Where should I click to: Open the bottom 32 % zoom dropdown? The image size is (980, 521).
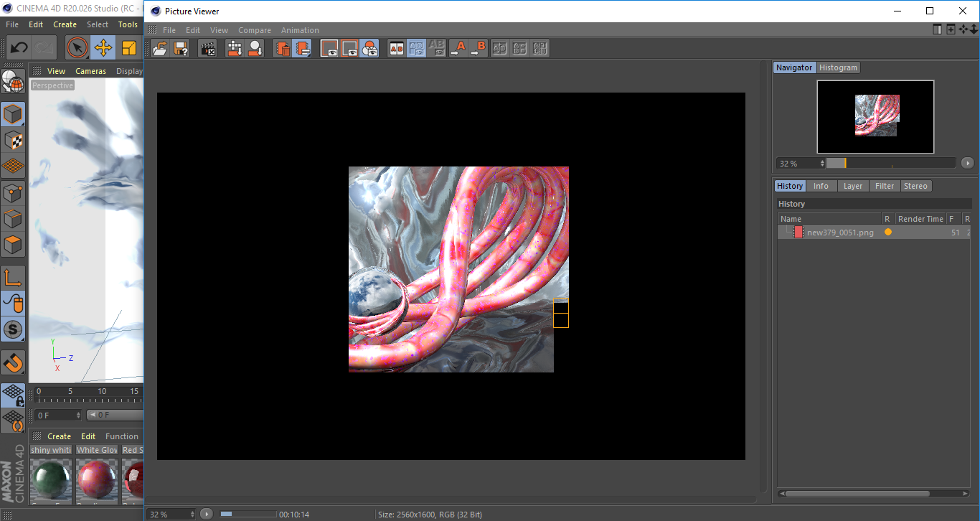[172, 514]
